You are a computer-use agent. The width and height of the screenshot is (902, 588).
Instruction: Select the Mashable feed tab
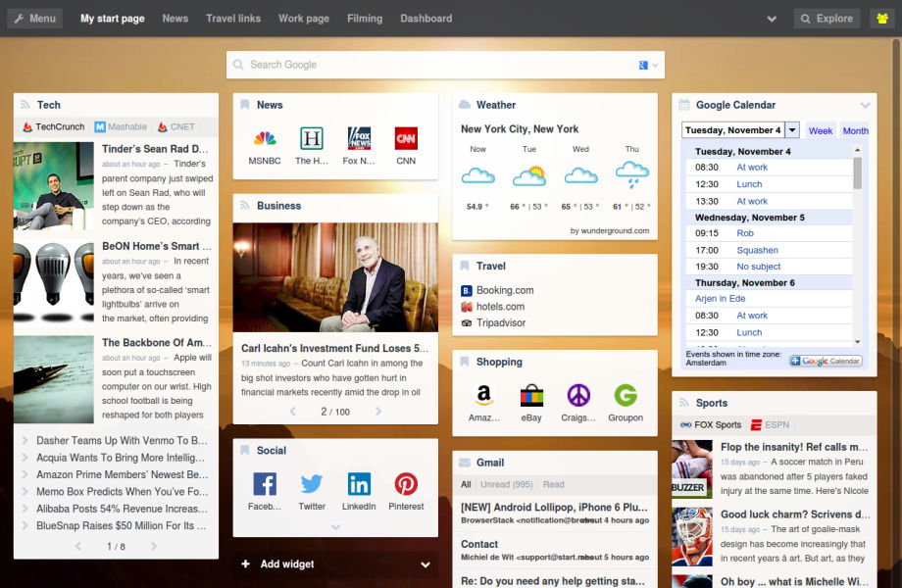[x=121, y=127]
